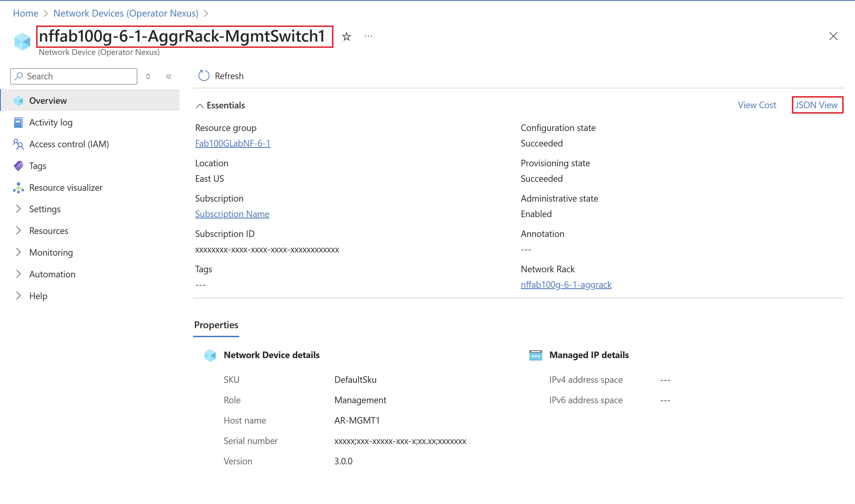The height and width of the screenshot is (504, 855).
Task: Open the more options ellipsis
Action: pyautogui.click(x=368, y=36)
